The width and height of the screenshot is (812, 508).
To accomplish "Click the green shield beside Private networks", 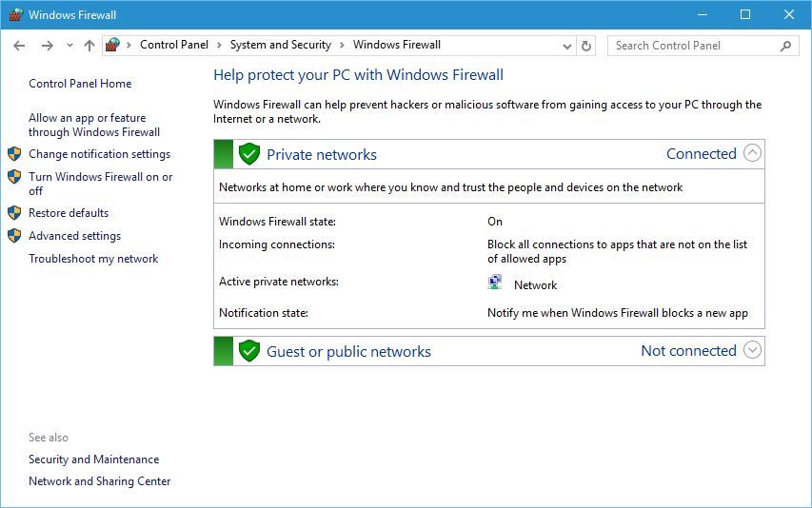I will (249, 154).
